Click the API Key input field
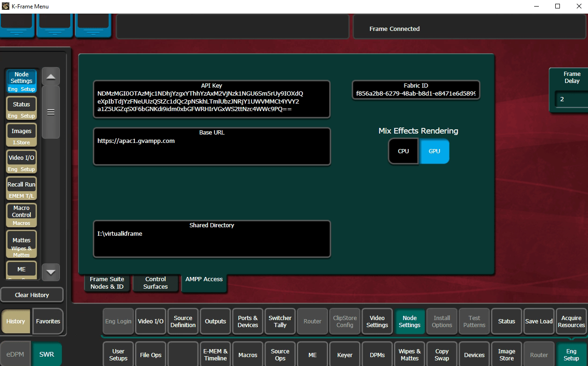Viewport: 588px width, 366px height. pos(212,99)
